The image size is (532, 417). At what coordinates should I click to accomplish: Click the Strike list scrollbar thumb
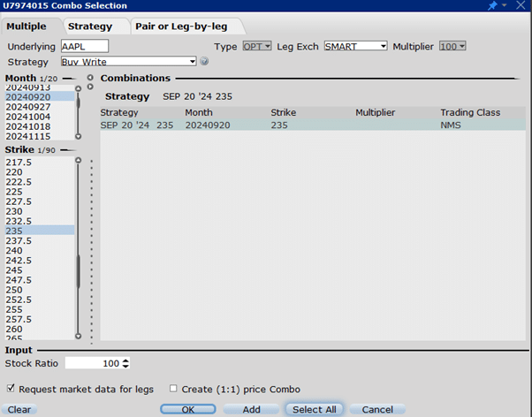[79, 271]
